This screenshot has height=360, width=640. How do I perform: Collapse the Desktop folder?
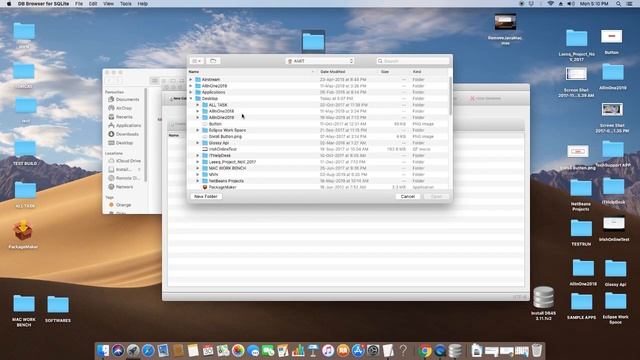click(x=191, y=98)
